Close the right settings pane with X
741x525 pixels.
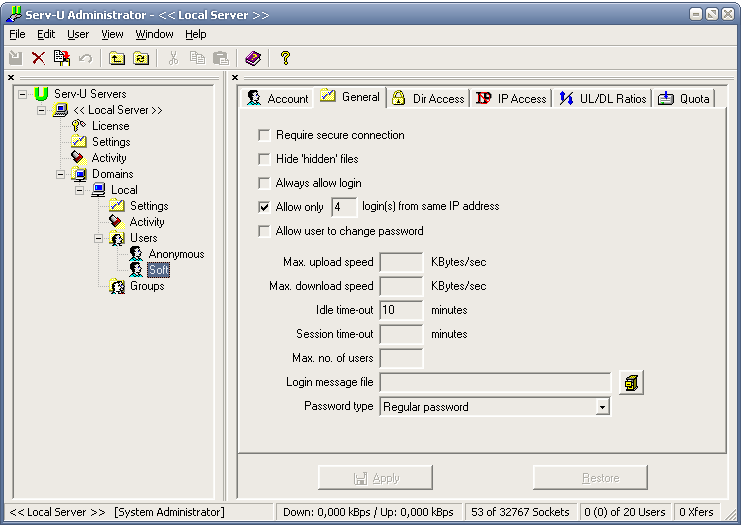235,77
